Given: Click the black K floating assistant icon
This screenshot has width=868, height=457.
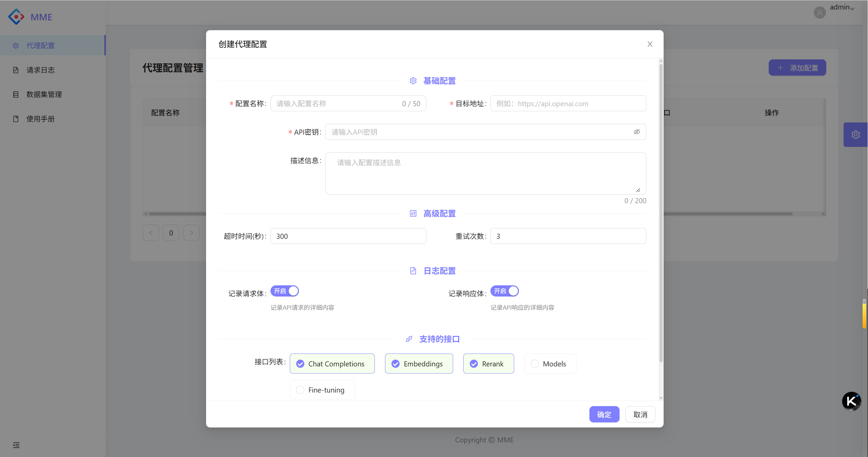Looking at the screenshot, I should 851,401.
